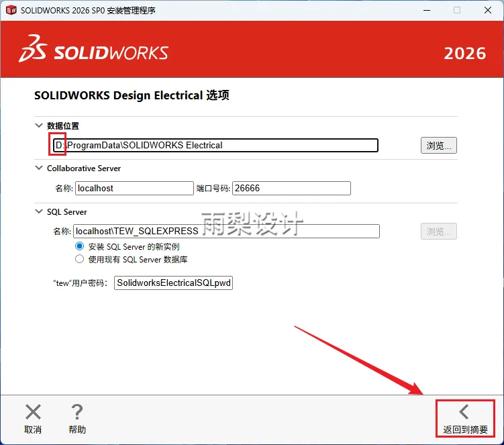Click the Cancel X icon
Viewport: 504px width, 445px height.
pos(33,412)
